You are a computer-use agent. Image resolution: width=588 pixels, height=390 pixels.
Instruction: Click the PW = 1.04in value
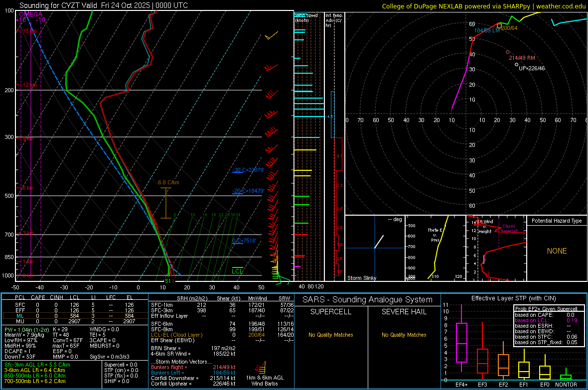tap(26, 329)
